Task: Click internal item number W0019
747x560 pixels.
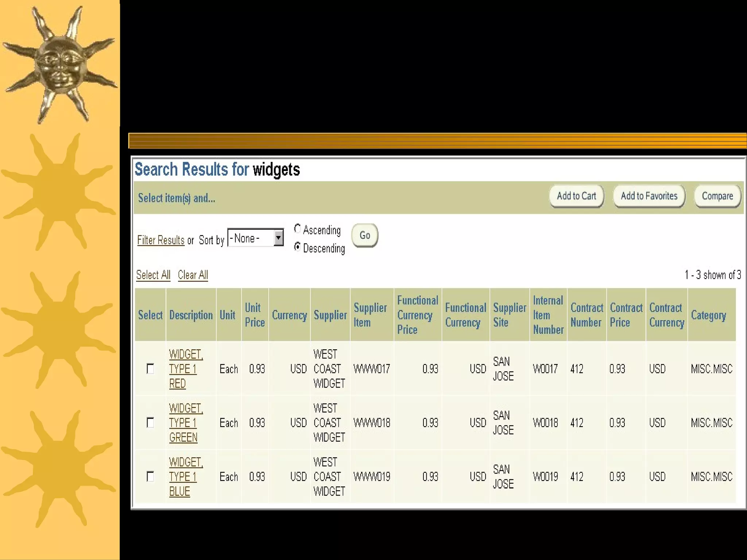Action: (x=545, y=477)
